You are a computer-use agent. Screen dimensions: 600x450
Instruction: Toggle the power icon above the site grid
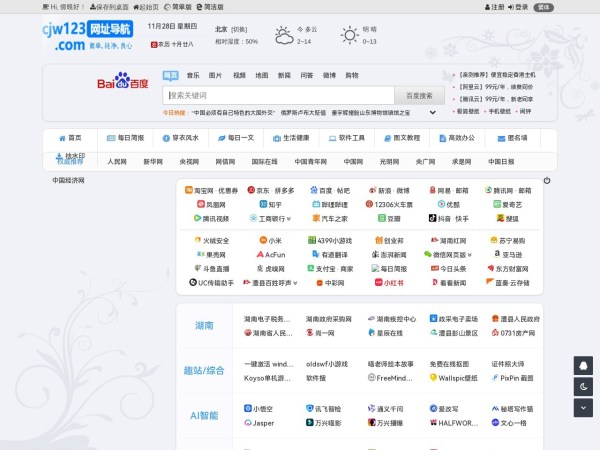point(546,181)
